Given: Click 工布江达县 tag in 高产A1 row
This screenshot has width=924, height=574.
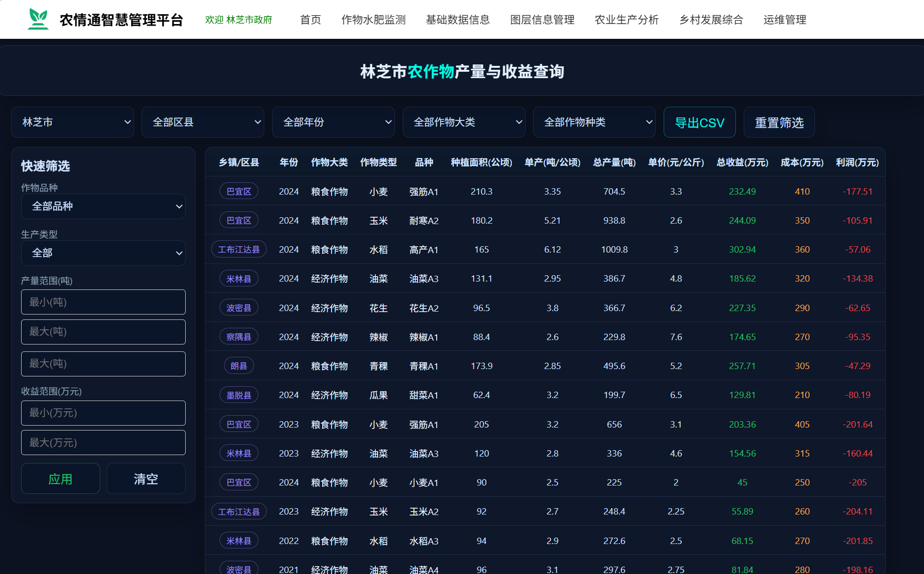Looking at the screenshot, I should [239, 249].
